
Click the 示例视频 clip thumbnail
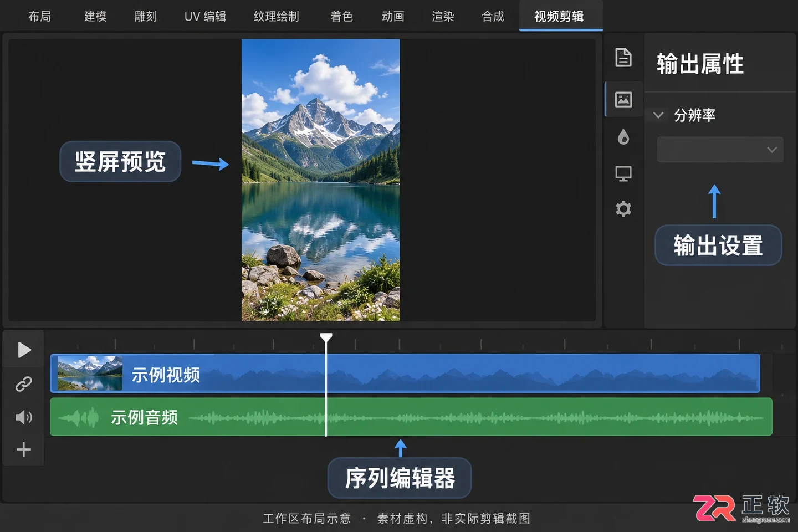90,374
